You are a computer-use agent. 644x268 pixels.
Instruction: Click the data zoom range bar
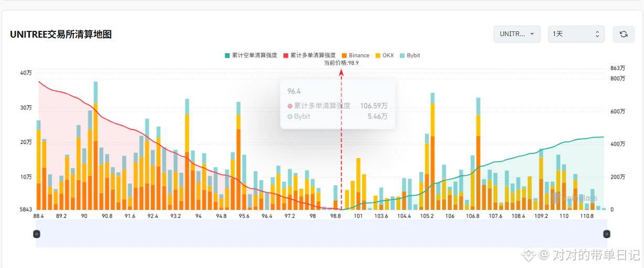pyautogui.click(x=322, y=233)
